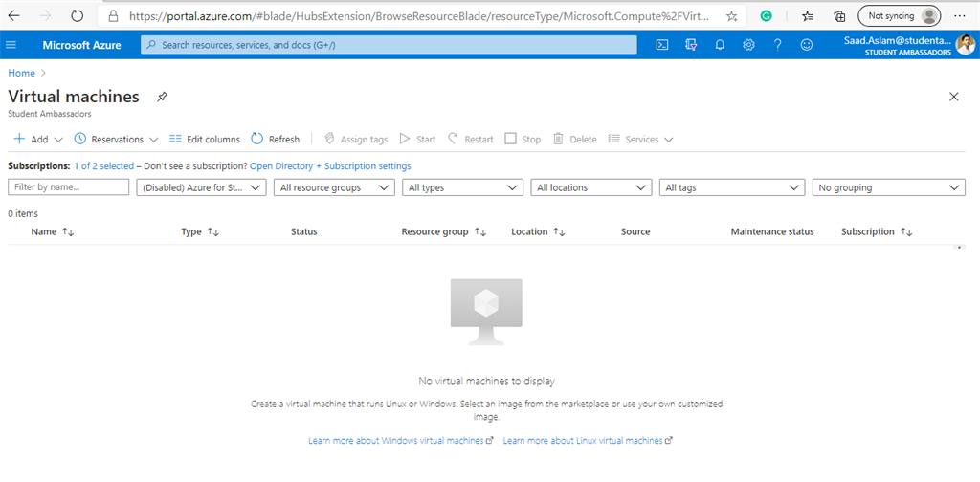980x482 pixels.
Task: Click the Add virtual machine button
Action: click(32, 140)
